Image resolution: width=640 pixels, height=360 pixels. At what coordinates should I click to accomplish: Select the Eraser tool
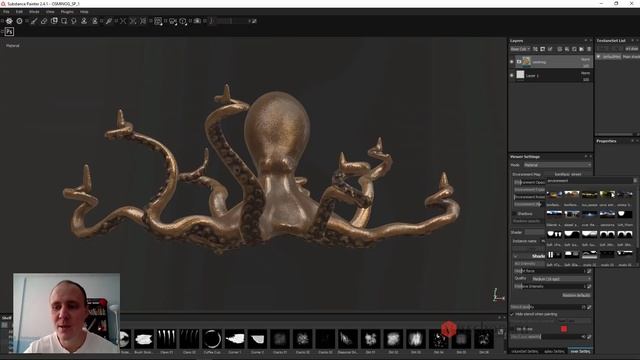pos(44,21)
